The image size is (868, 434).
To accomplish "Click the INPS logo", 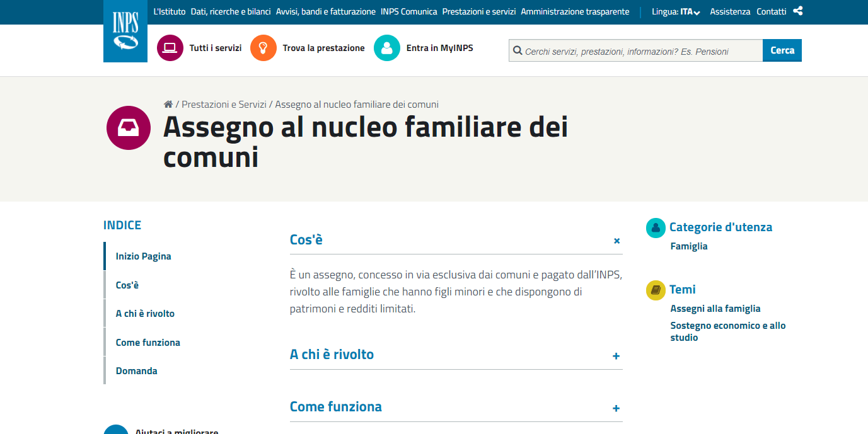I will click(125, 31).
